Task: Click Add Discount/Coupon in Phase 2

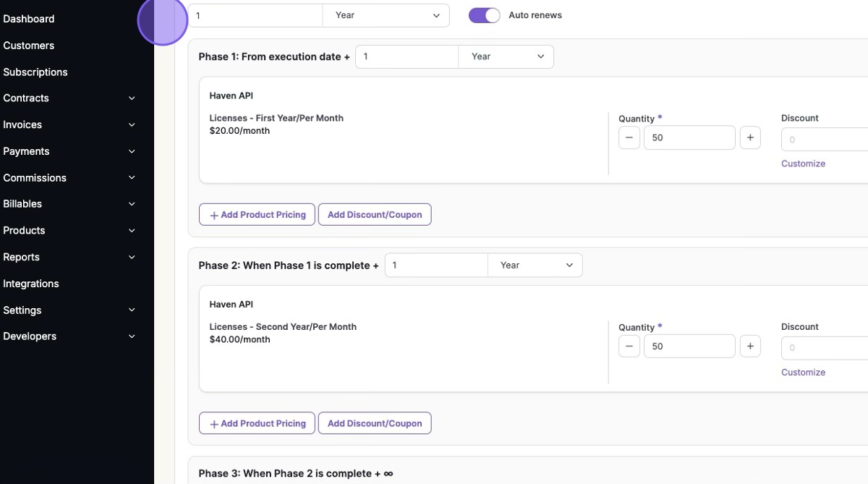Action: [x=375, y=423]
